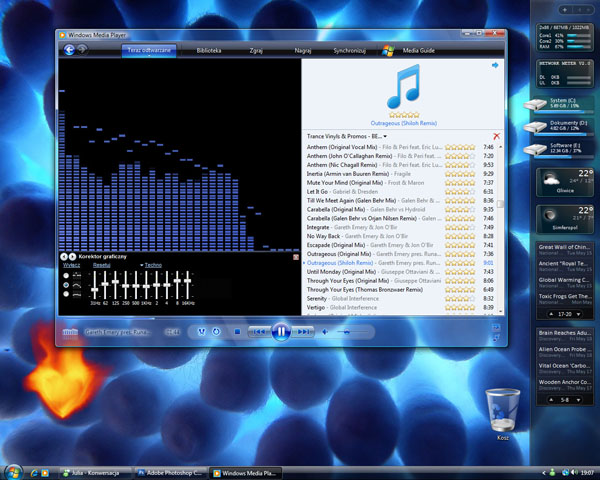Image resolution: width=600 pixels, height=480 pixels.
Task: Open the System (C:) drive gadget
Action: 559,104
